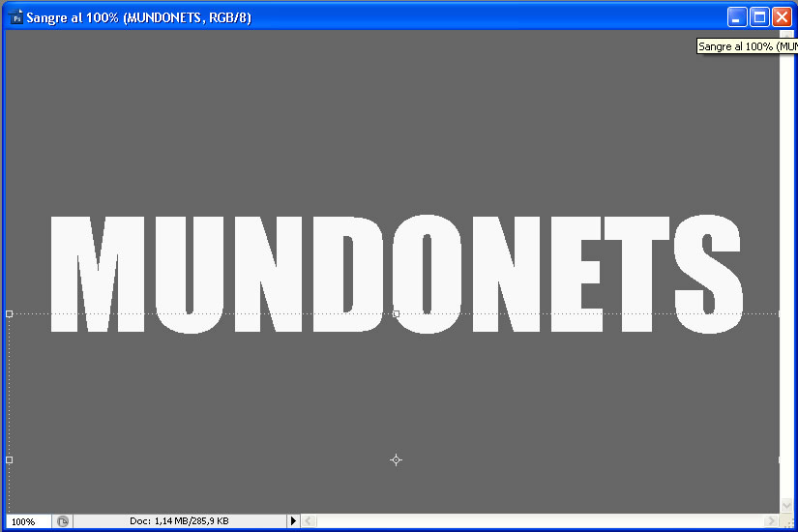Click the 100% zoom level field
798x532 pixels.
click(x=28, y=521)
